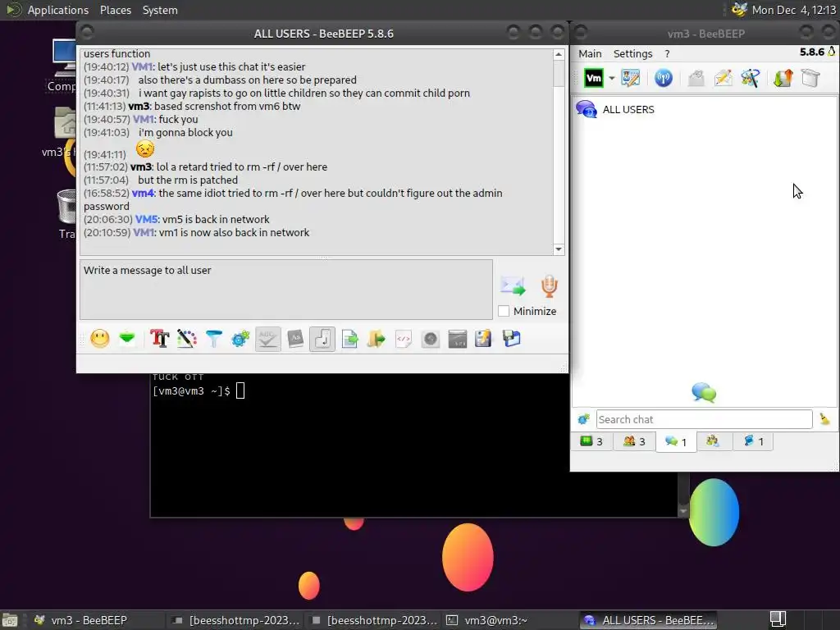Open the font color pencil icon
Screen dimensions: 840x630
(x=186, y=339)
